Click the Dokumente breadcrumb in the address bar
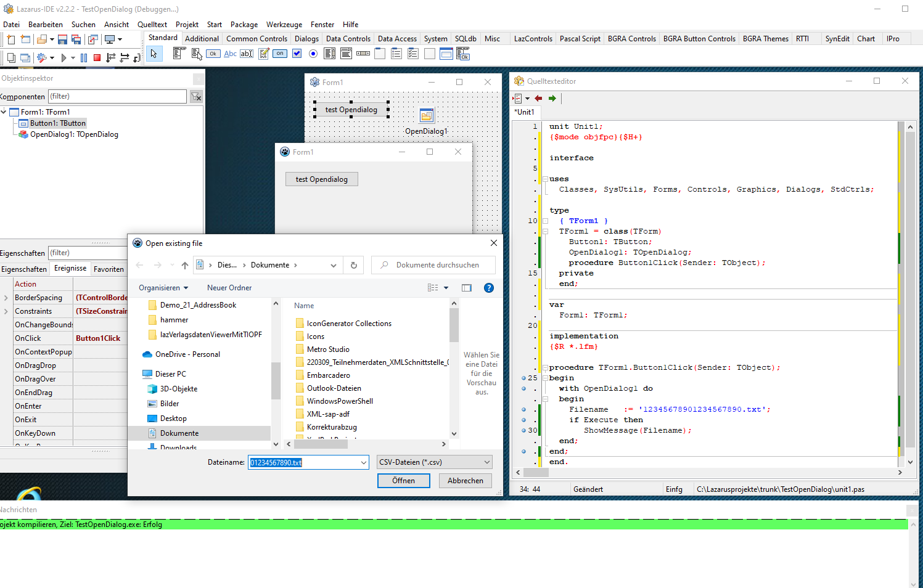This screenshot has height=588, width=923. pos(270,265)
